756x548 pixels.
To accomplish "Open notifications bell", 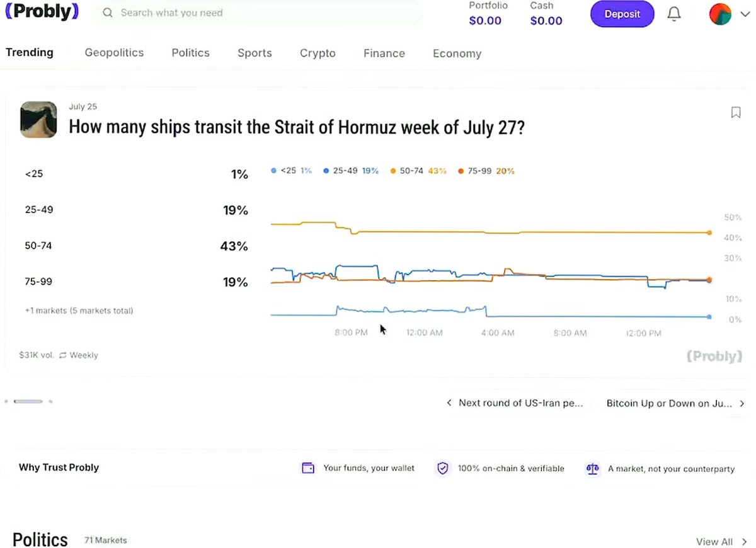I will (674, 14).
